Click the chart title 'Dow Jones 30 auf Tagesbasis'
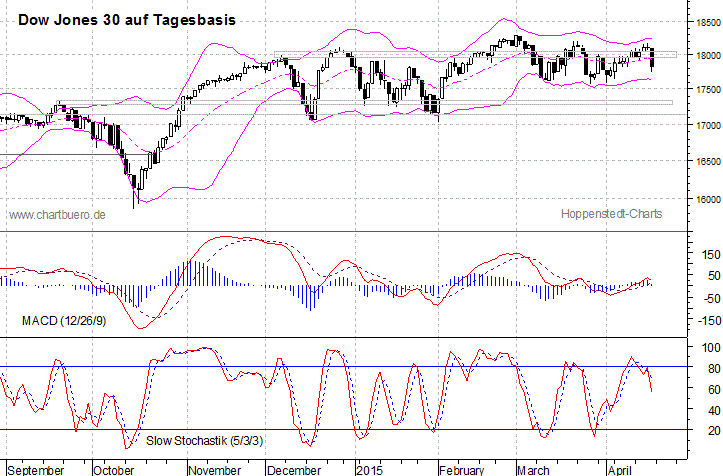Viewport: 723px width, 476px height. point(127,20)
